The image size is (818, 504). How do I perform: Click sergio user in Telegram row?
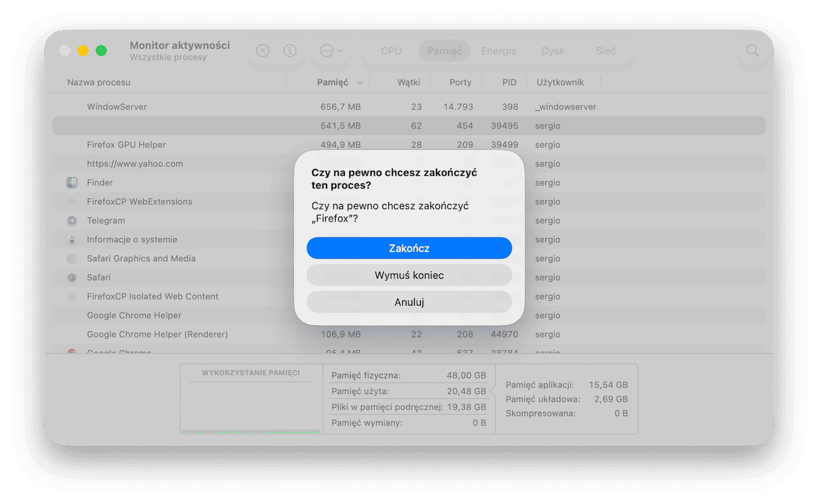pos(548,220)
